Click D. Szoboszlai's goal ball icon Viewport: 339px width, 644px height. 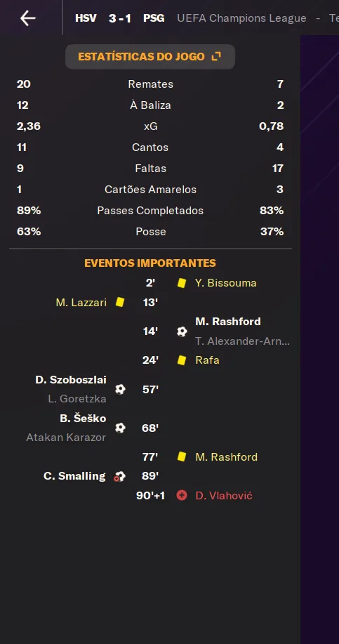pyautogui.click(x=120, y=389)
